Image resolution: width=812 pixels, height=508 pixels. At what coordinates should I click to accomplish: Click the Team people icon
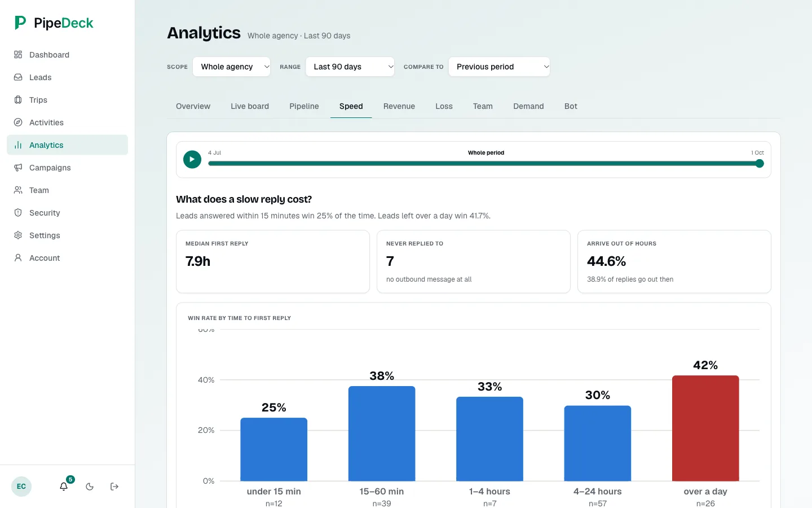pyautogui.click(x=18, y=190)
